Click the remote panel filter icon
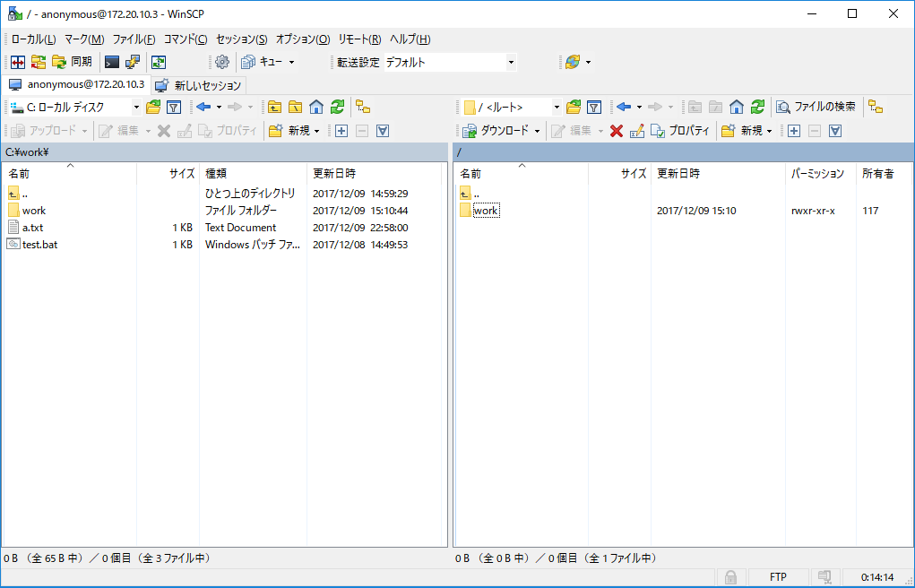 (x=594, y=107)
